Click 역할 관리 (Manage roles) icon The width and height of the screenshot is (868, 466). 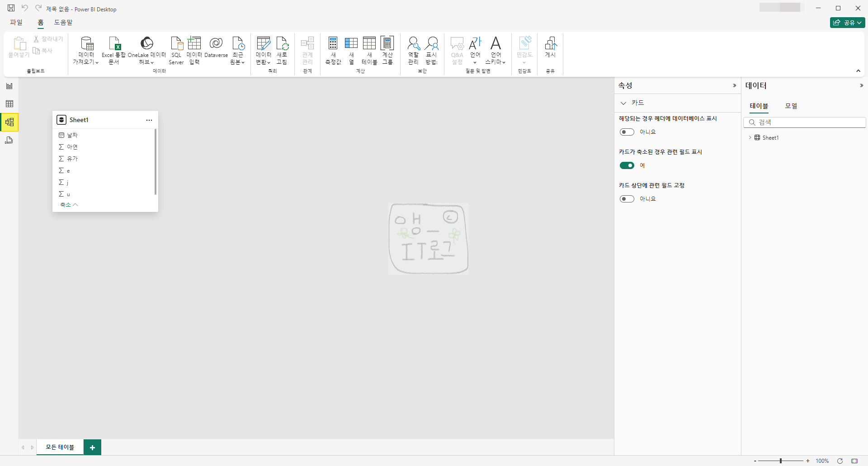tap(413, 51)
